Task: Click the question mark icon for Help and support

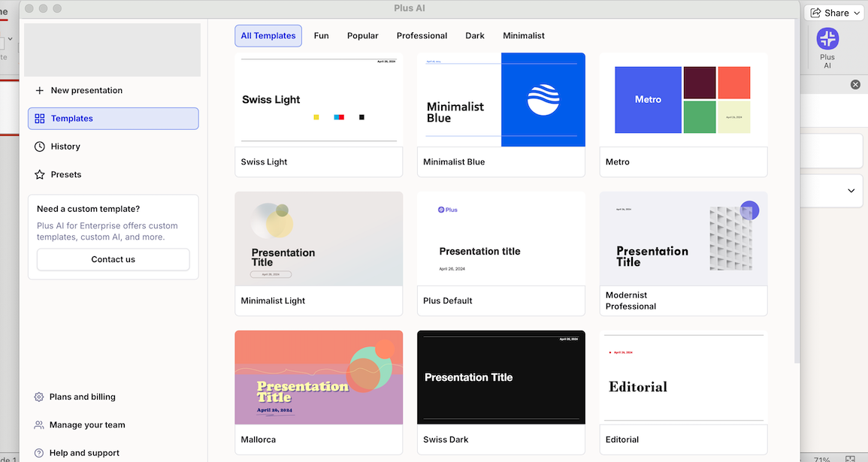Action: coord(39,452)
